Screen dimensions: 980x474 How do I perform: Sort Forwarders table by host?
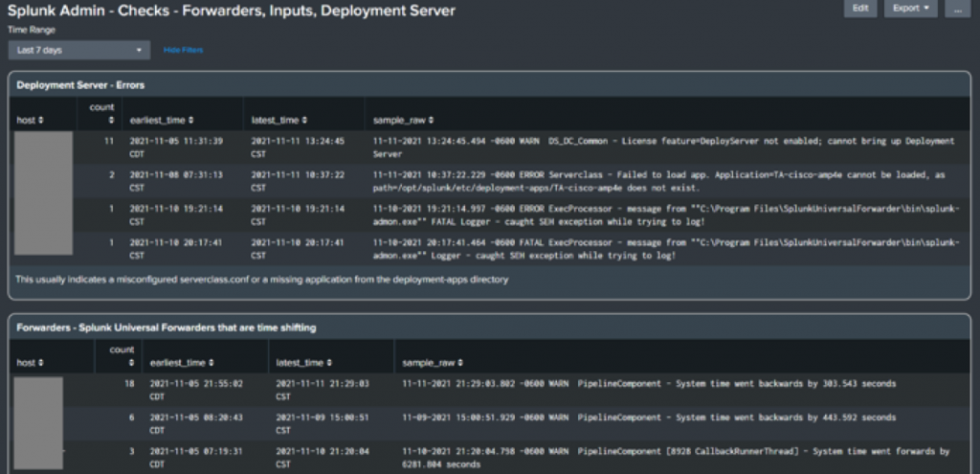click(30, 363)
